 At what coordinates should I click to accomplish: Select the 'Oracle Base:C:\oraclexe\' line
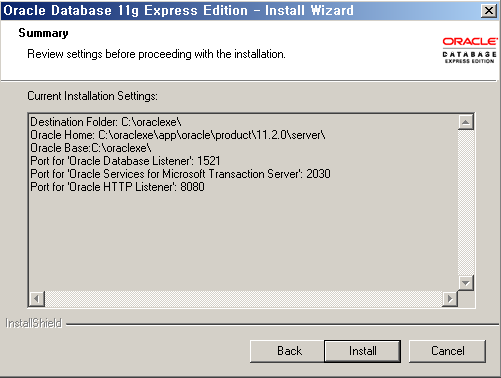91,148
